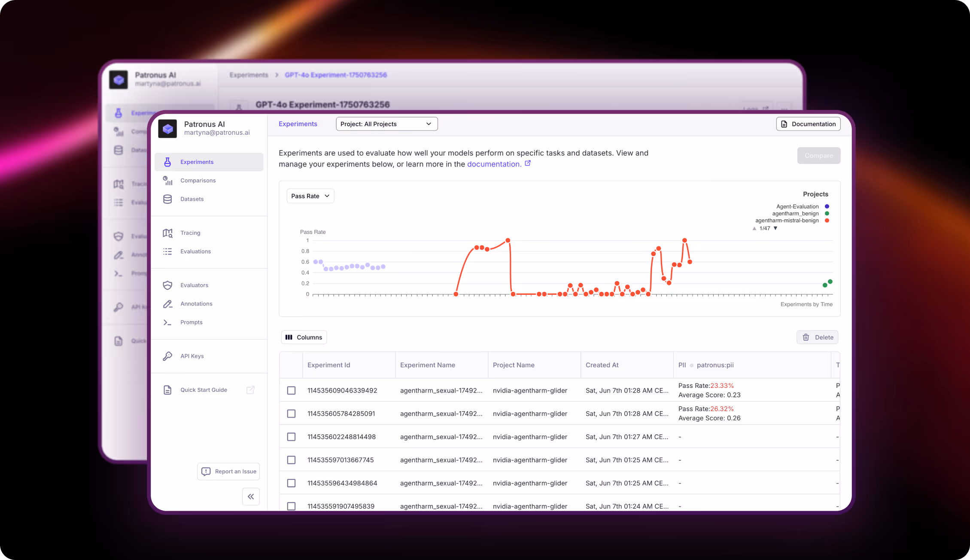The image size is (970, 560).
Task: Click the Comparisons chart icon
Action: (167, 180)
